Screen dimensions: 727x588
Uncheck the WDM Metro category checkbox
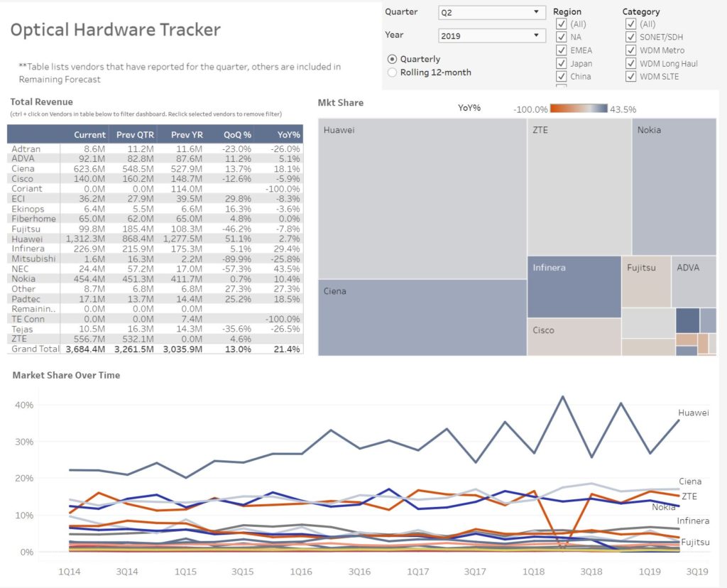point(630,50)
